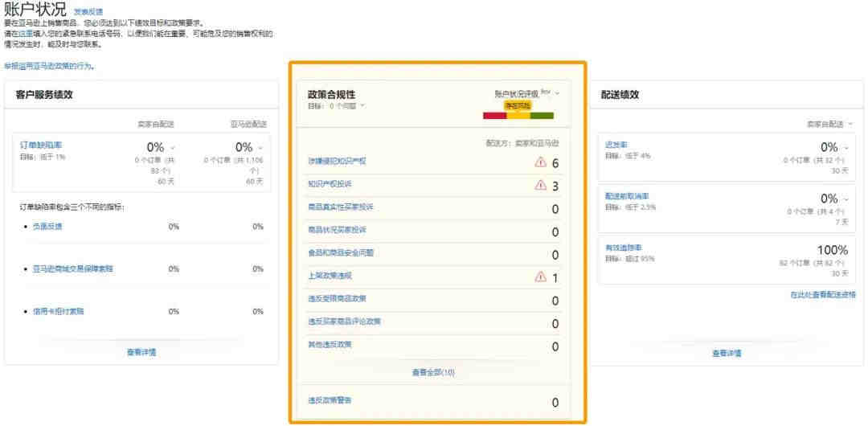Expand the 亚马逊配送 订单缺陷率 chevron

[x=260, y=148]
